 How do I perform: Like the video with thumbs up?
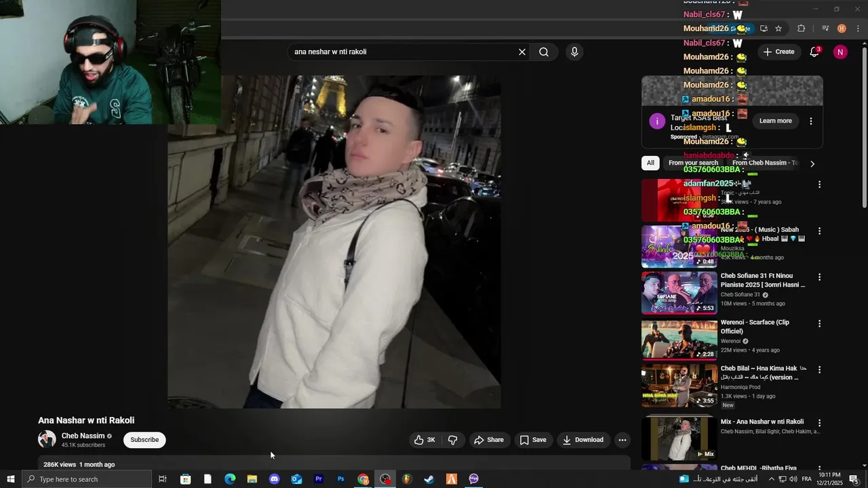pos(425,440)
